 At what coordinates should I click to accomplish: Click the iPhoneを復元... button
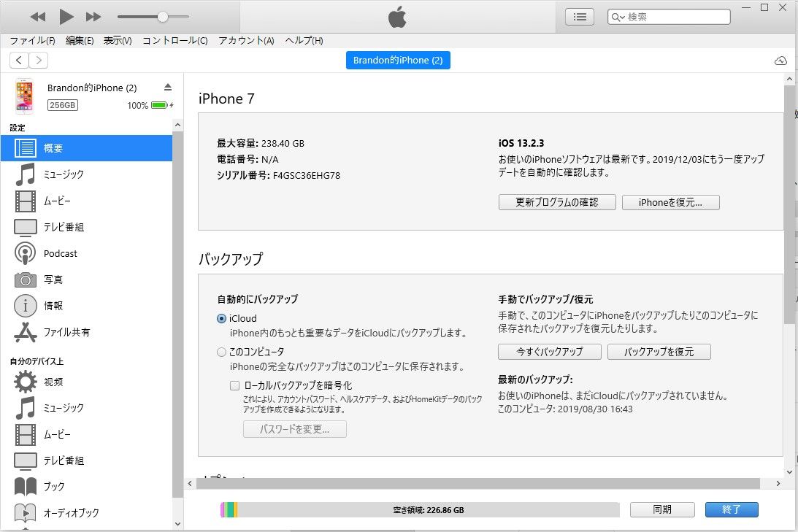point(671,202)
